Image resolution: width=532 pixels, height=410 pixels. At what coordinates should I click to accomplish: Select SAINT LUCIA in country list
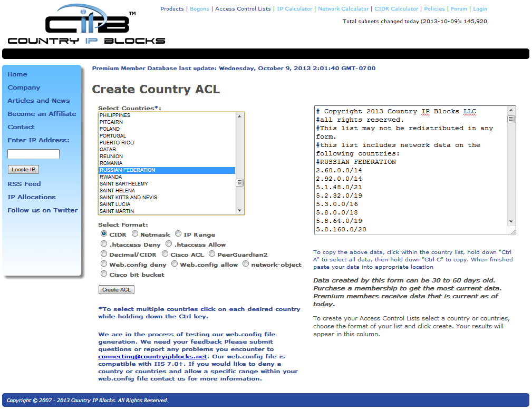[x=167, y=204]
